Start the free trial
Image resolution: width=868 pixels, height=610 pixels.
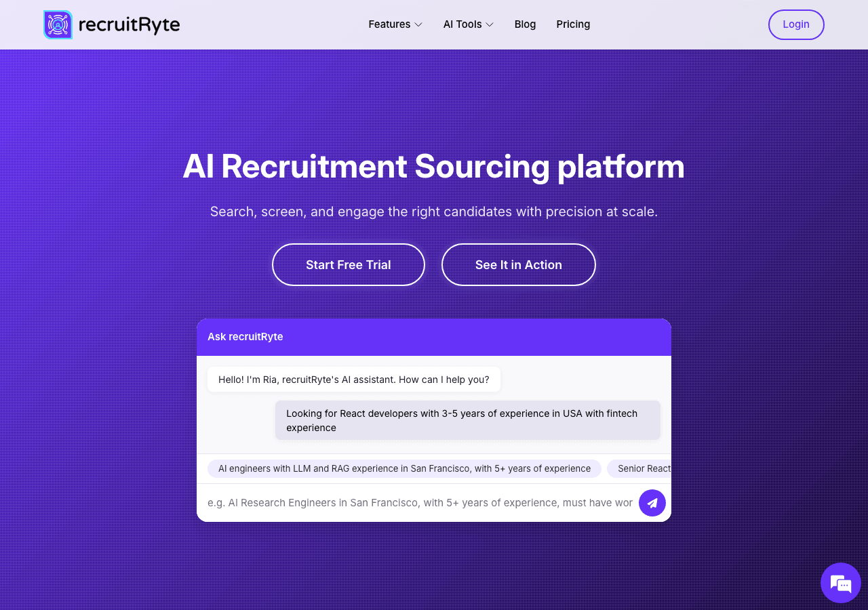point(349,265)
